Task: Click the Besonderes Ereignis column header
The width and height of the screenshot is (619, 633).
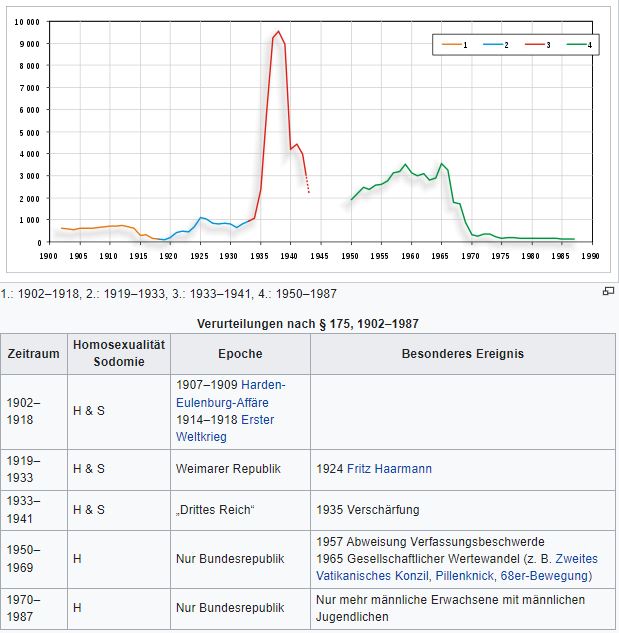Action: [x=462, y=354]
